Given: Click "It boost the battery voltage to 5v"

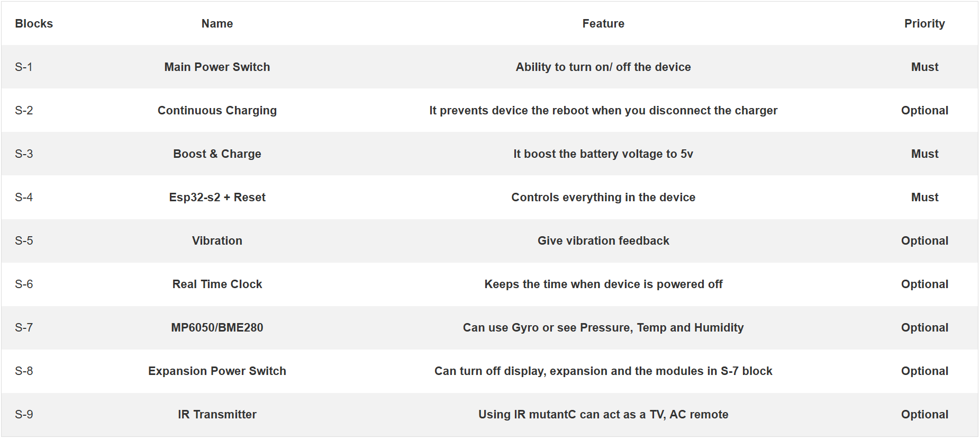Looking at the screenshot, I should pyautogui.click(x=603, y=154).
